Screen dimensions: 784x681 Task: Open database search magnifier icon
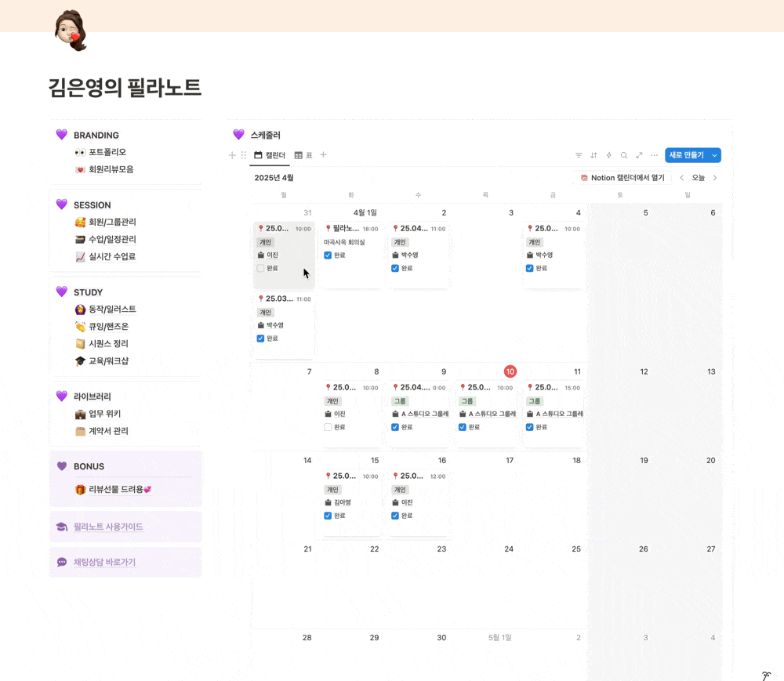(624, 155)
